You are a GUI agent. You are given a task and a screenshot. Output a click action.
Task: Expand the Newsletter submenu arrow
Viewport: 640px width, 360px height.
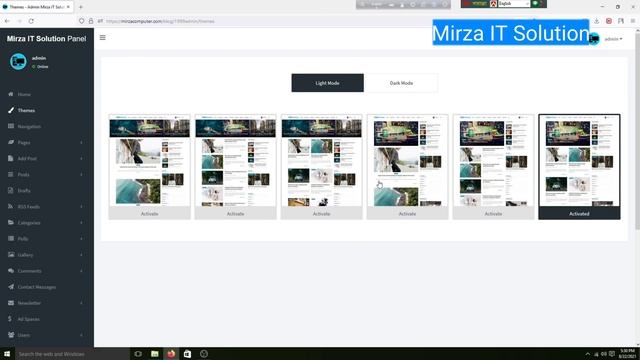click(81, 303)
